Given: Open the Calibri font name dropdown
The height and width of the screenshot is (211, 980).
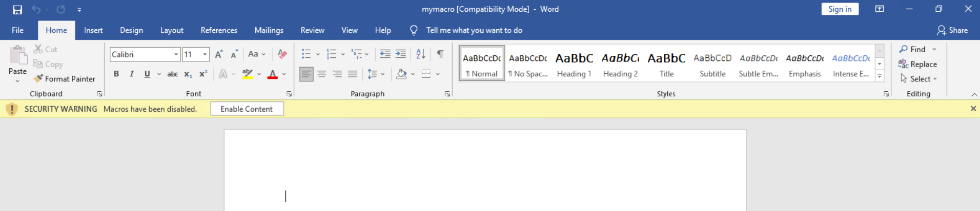Looking at the screenshot, I should pyautogui.click(x=176, y=54).
